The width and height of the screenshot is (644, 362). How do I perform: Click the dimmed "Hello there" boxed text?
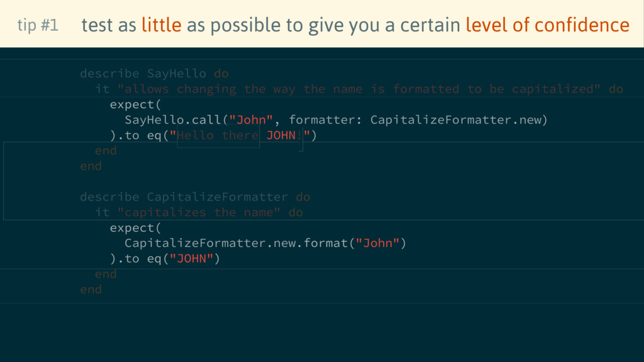click(218, 135)
